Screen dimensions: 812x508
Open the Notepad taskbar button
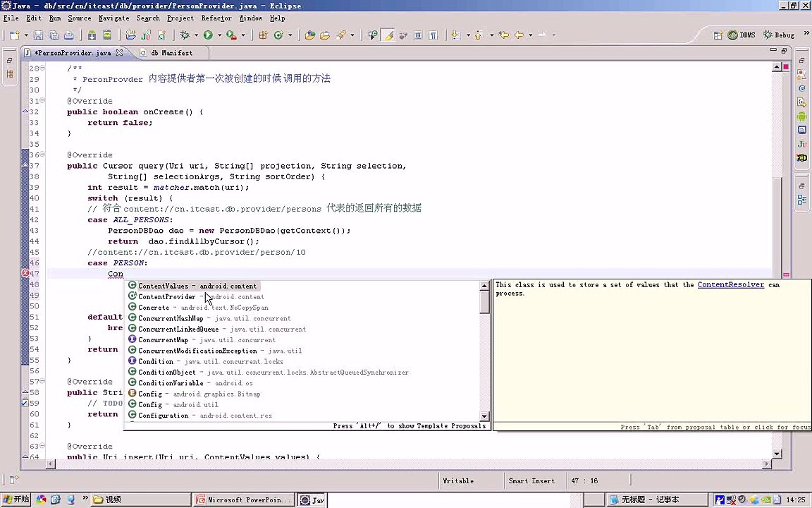pyautogui.click(x=657, y=500)
